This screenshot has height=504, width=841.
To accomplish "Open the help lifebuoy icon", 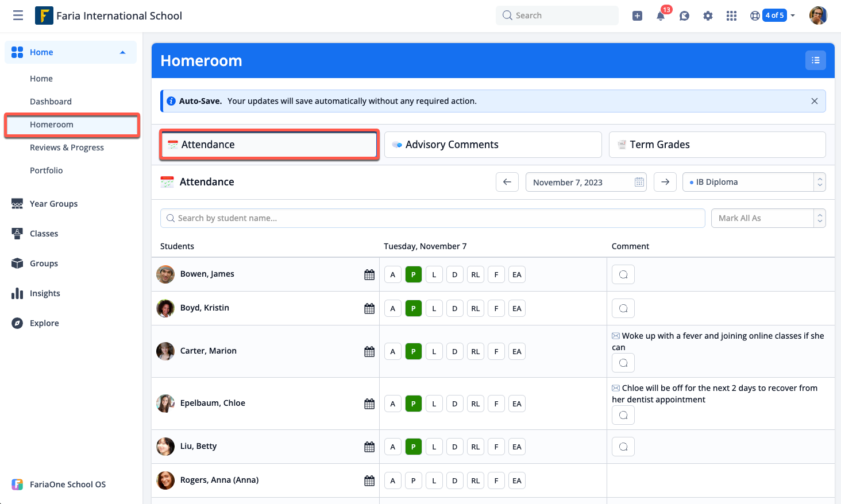I will tap(754, 15).
